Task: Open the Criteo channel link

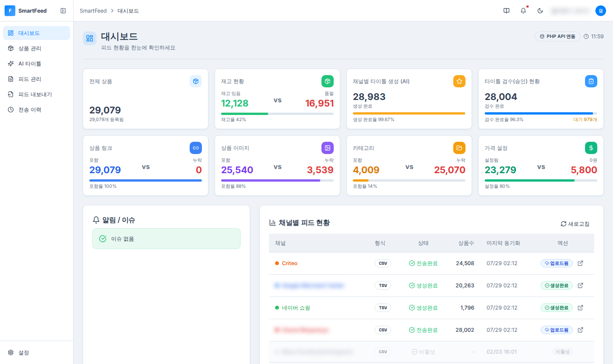Action: click(290, 263)
